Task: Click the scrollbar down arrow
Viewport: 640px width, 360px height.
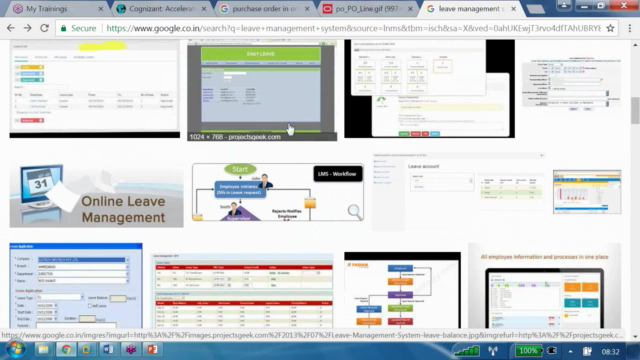Action: click(635, 336)
